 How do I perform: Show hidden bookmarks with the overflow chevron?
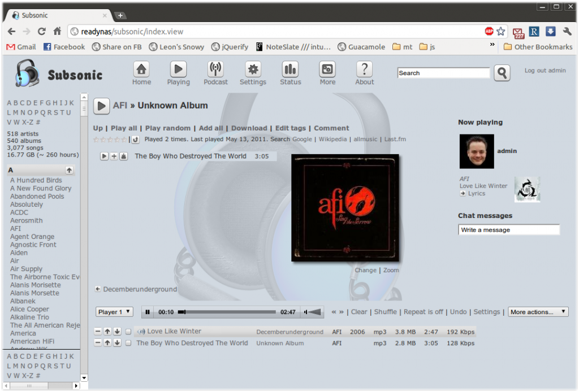click(x=492, y=44)
